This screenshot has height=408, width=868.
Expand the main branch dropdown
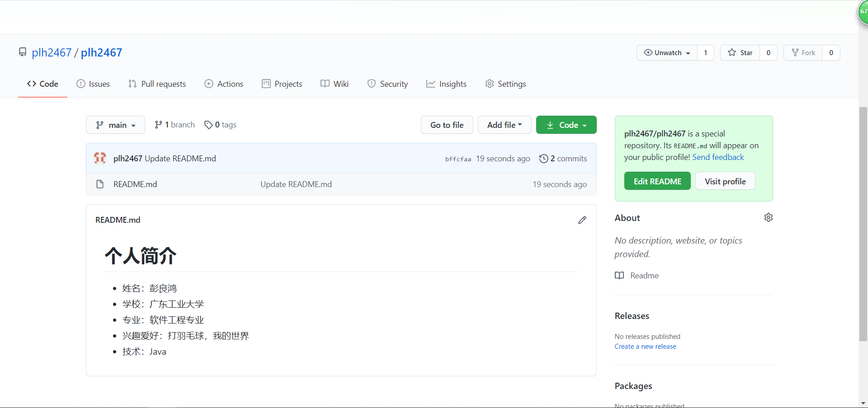(x=115, y=125)
